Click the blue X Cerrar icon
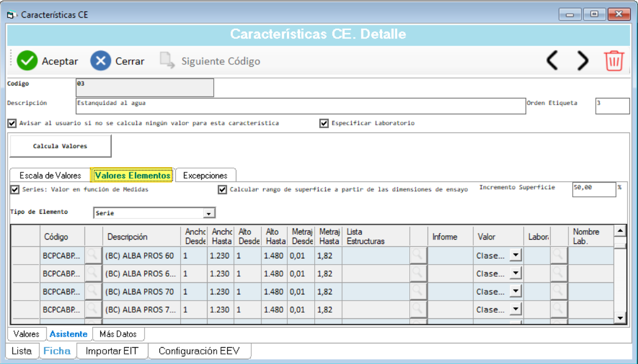 pos(100,61)
